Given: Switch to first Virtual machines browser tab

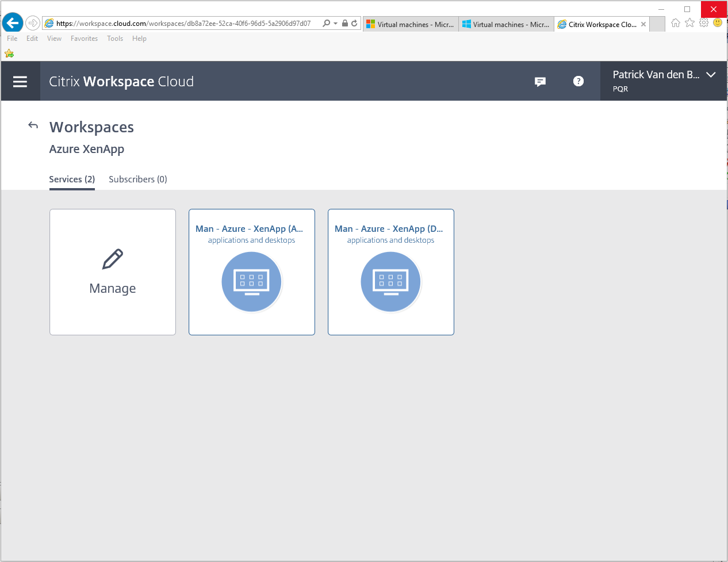Looking at the screenshot, I should click(411, 24).
